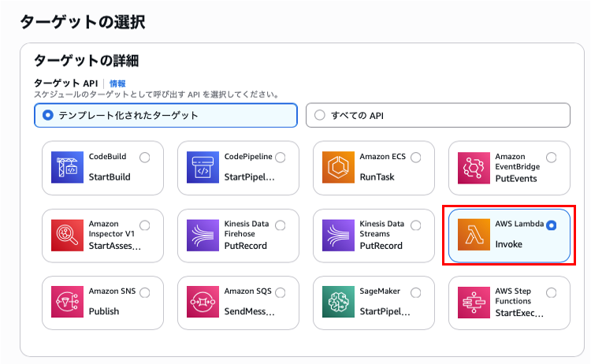The image size is (591, 364).
Task: Choose テンプレート化されたターゲット radio option
Action: coord(165,115)
